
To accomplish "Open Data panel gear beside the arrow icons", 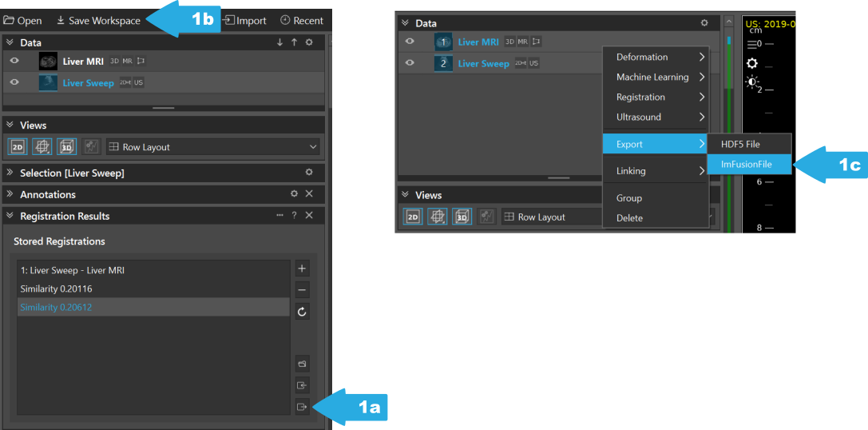I will pyautogui.click(x=310, y=42).
